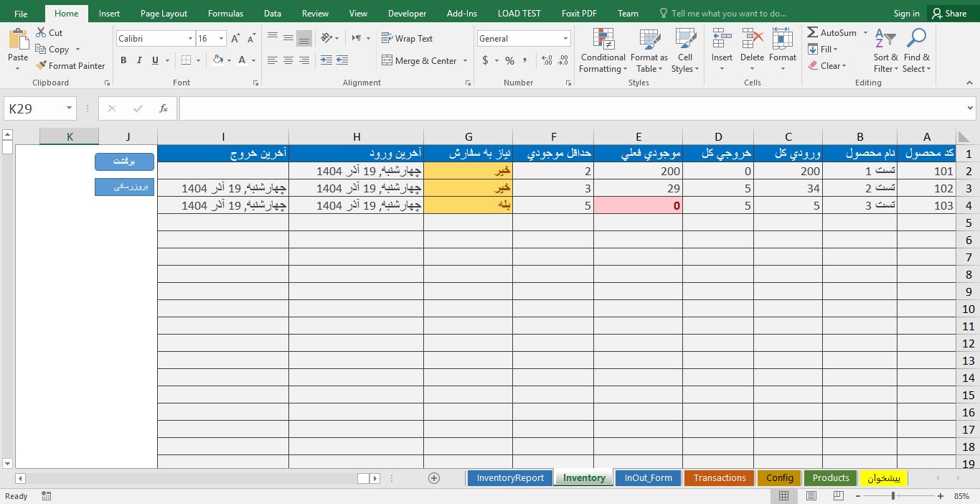The width and height of the screenshot is (980, 504).
Task: Expand the General number format dropdown
Action: [566, 39]
